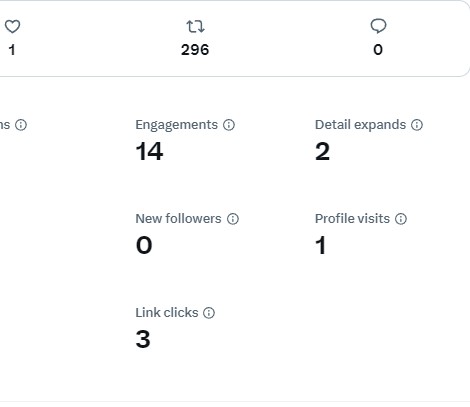
Task: Click the Link clicks value 3
Action: click(x=143, y=339)
